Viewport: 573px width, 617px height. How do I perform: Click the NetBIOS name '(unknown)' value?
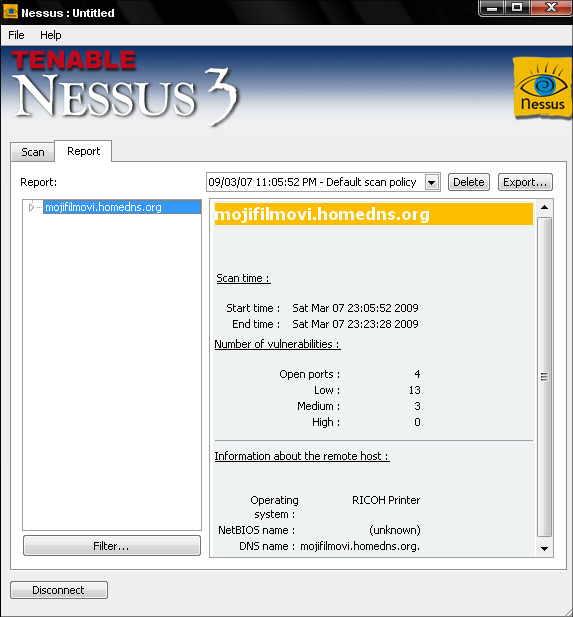click(x=395, y=530)
